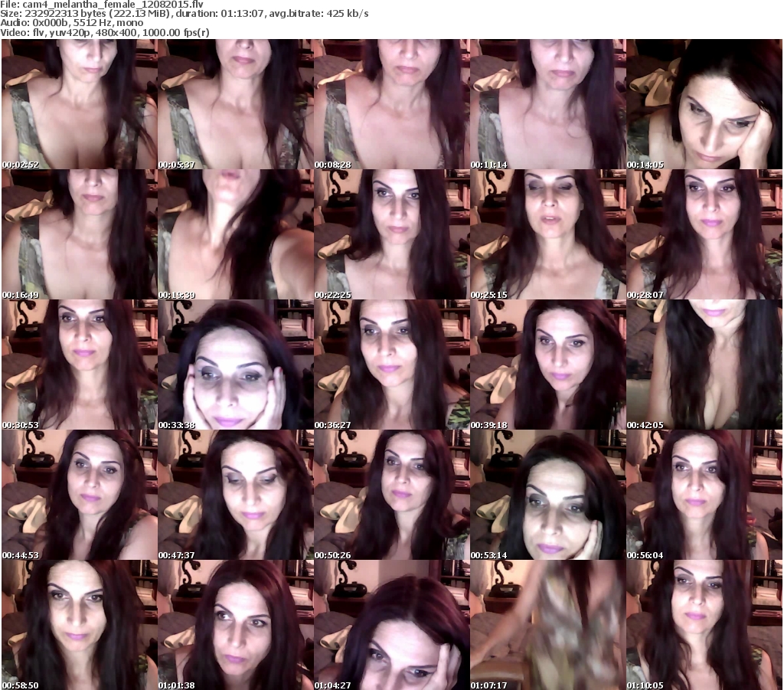Select the thumbnail stamped 00:11:14

coord(547,104)
